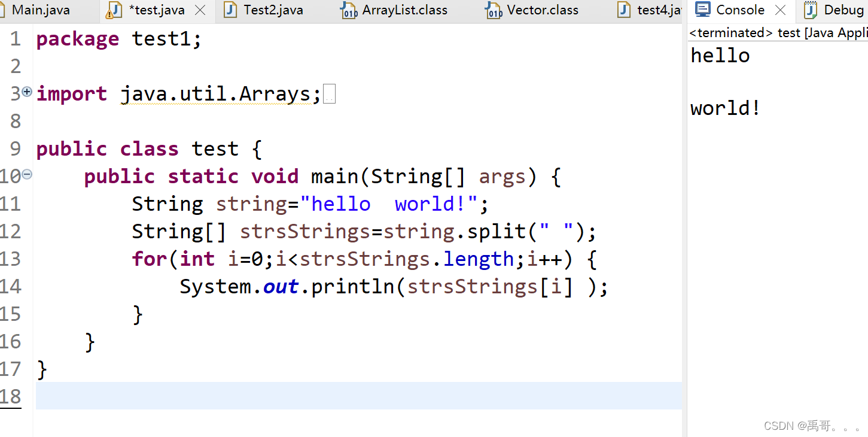Click line number 14 in the gutter

(11, 287)
